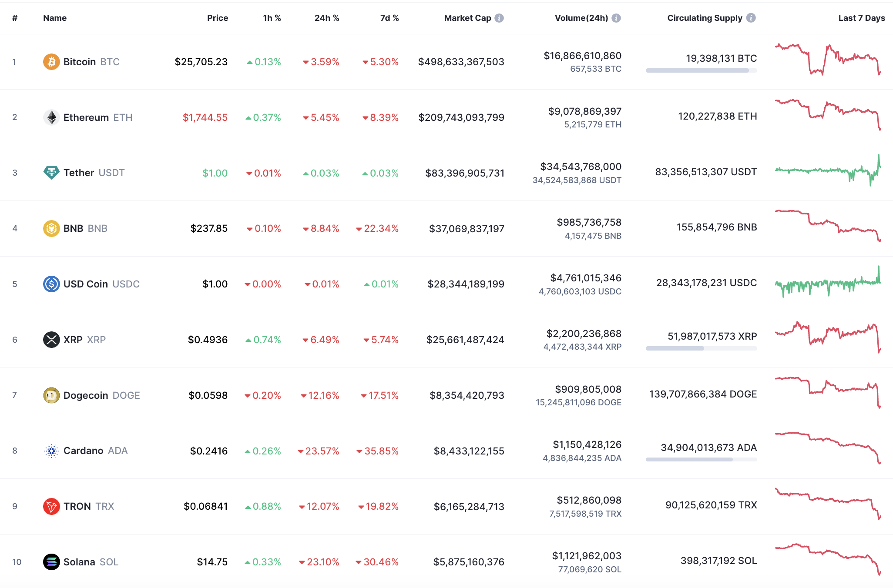Open the Solana SOL coin page
893x588 pixels.
pos(80,561)
